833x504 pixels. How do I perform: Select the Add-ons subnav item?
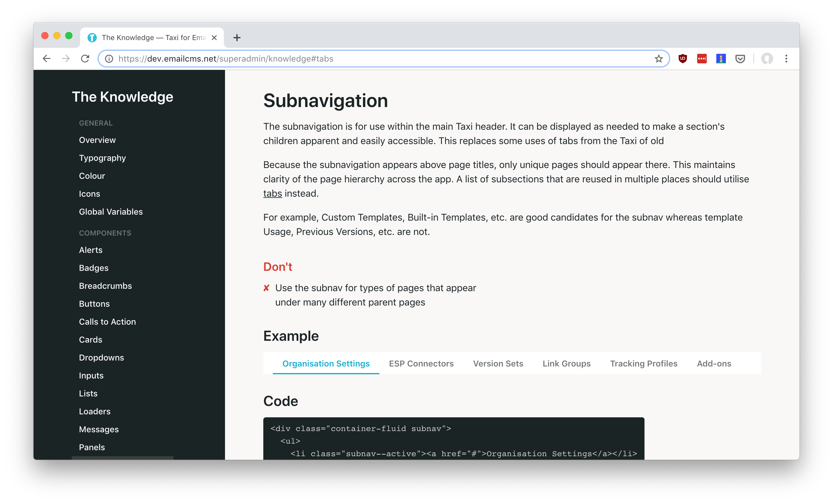click(714, 364)
